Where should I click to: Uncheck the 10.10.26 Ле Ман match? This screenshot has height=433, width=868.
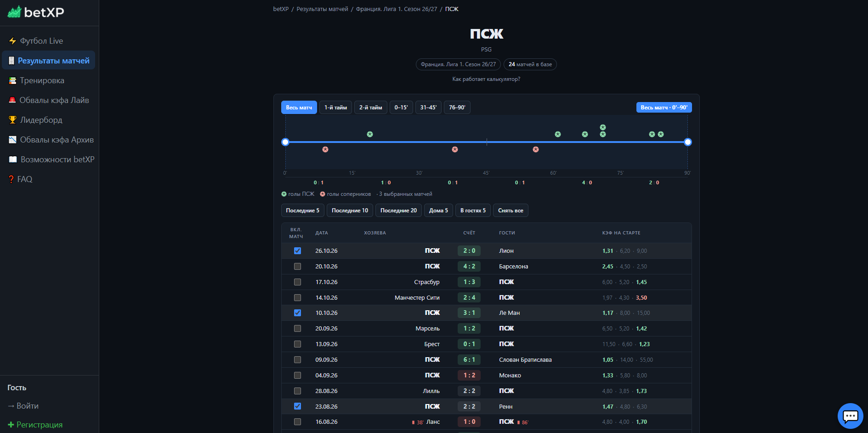click(x=298, y=313)
